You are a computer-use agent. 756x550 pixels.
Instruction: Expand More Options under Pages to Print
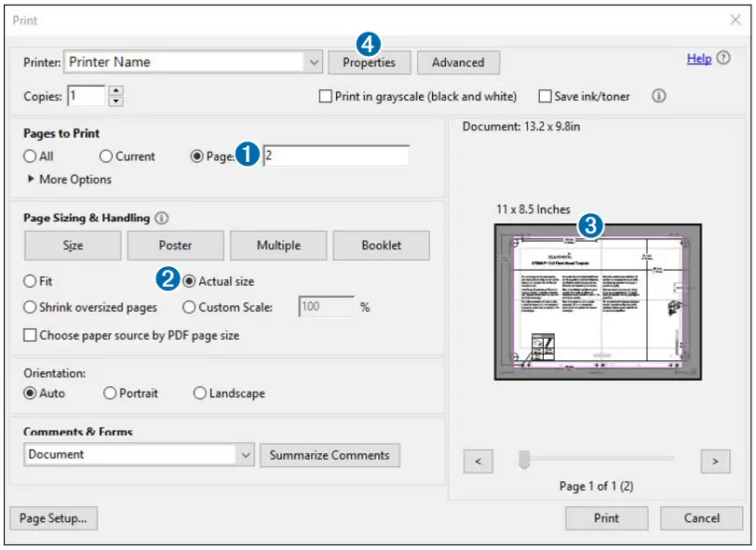[x=32, y=180]
